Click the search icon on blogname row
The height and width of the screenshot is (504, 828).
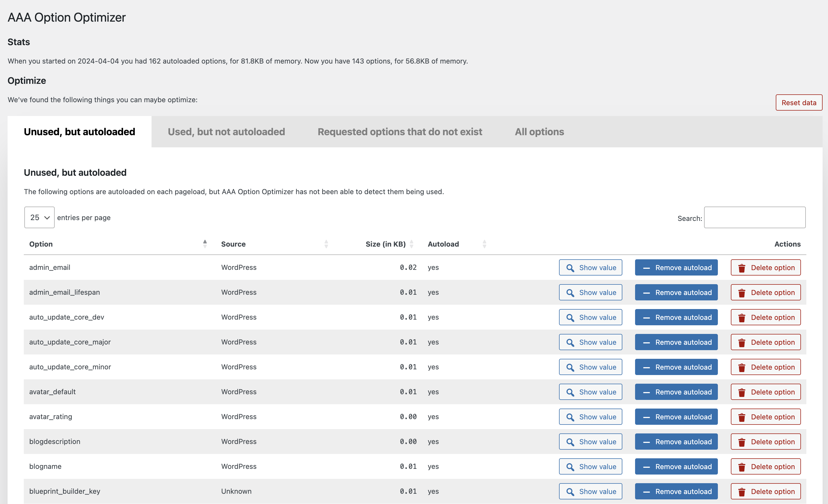pos(570,467)
